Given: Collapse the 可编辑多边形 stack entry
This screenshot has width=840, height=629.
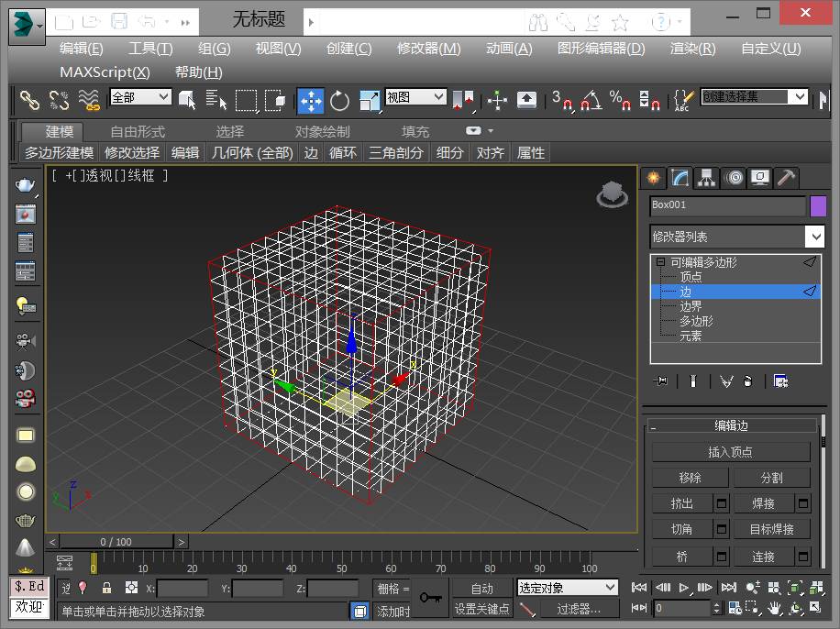Looking at the screenshot, I should coord(660,262).
